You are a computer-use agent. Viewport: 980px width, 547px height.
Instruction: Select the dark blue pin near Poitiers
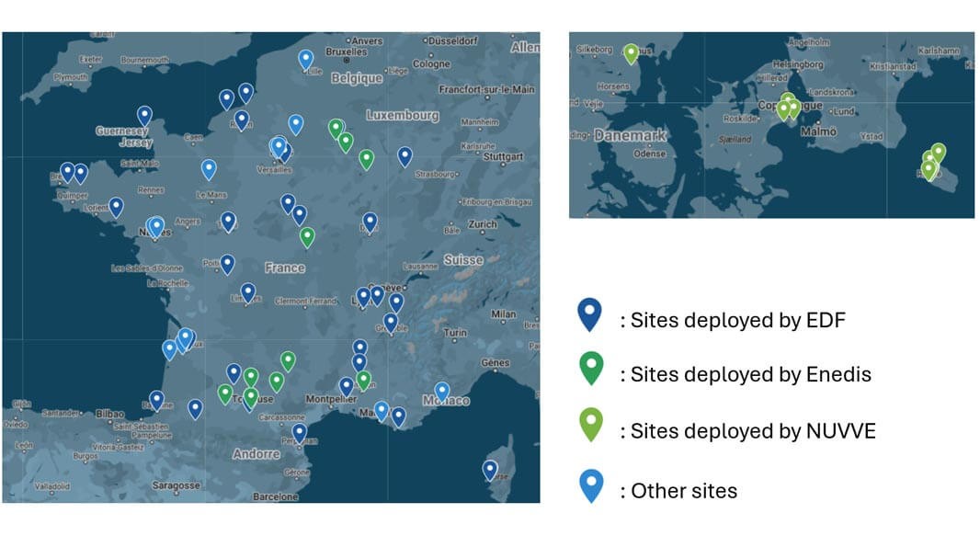pos(227,264)
